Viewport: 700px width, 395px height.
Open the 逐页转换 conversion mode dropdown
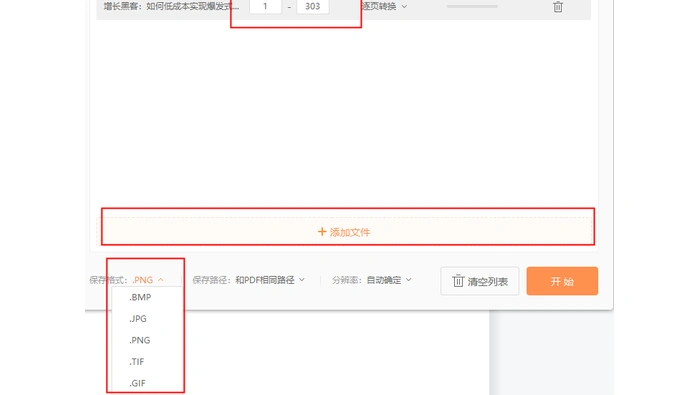[384, 7]
